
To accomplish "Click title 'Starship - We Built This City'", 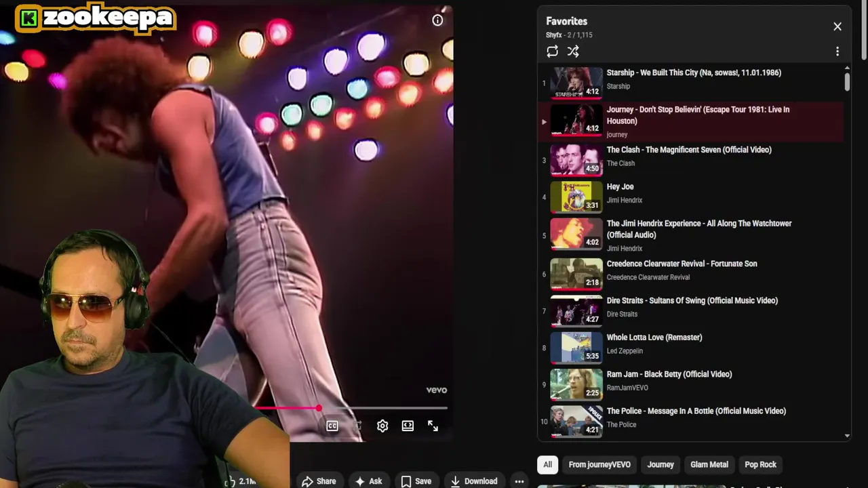I will (x=694, y=73).
